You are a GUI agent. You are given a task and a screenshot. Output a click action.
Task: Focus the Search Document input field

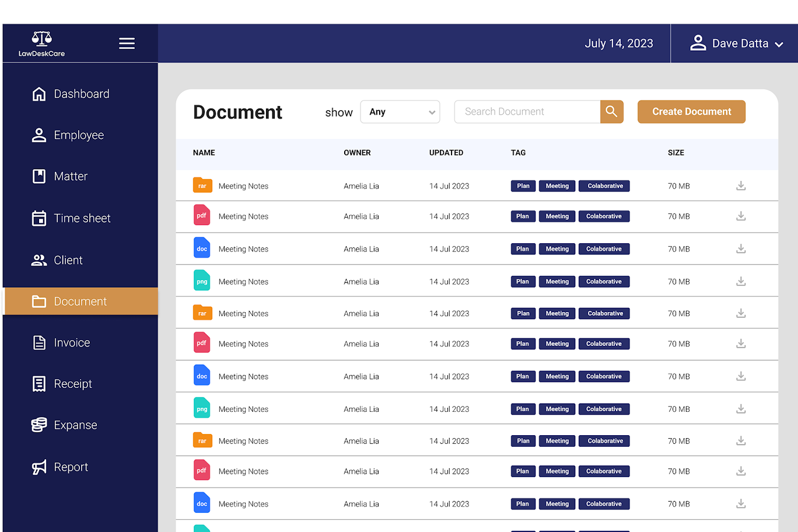pos(527,112)
